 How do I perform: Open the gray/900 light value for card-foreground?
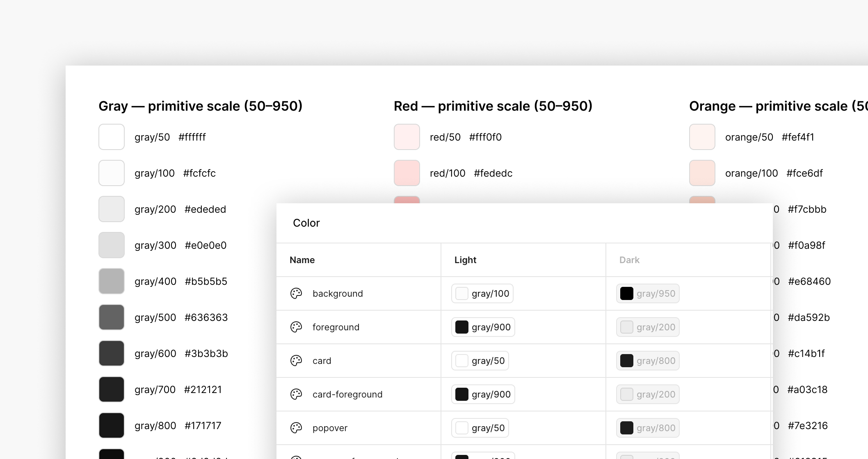point(483,394)
